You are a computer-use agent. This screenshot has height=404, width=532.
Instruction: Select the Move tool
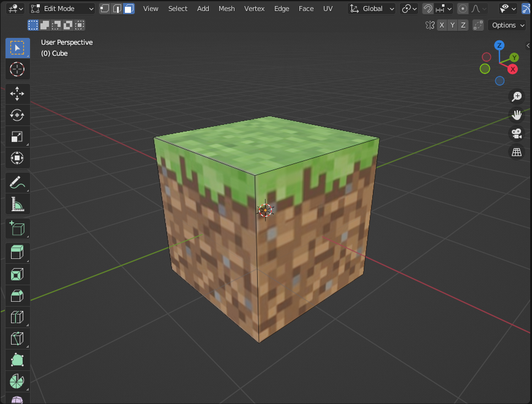tap(17, 94)
